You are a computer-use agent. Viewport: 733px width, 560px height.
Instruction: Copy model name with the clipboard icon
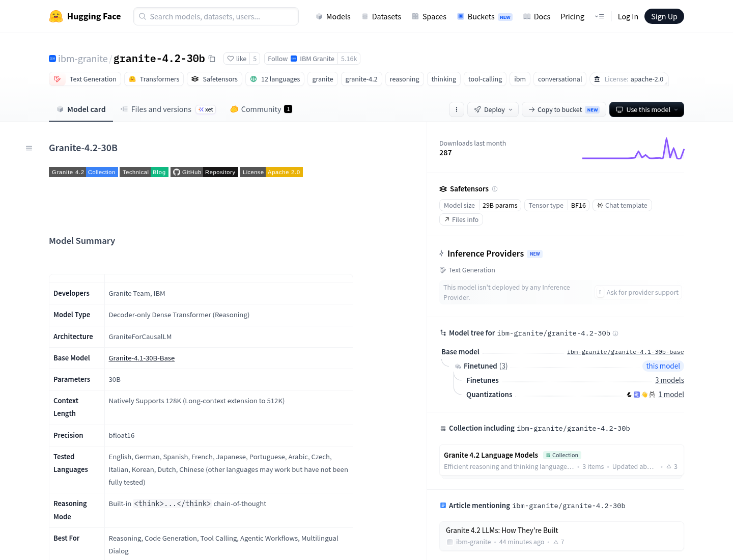point(212,59)
